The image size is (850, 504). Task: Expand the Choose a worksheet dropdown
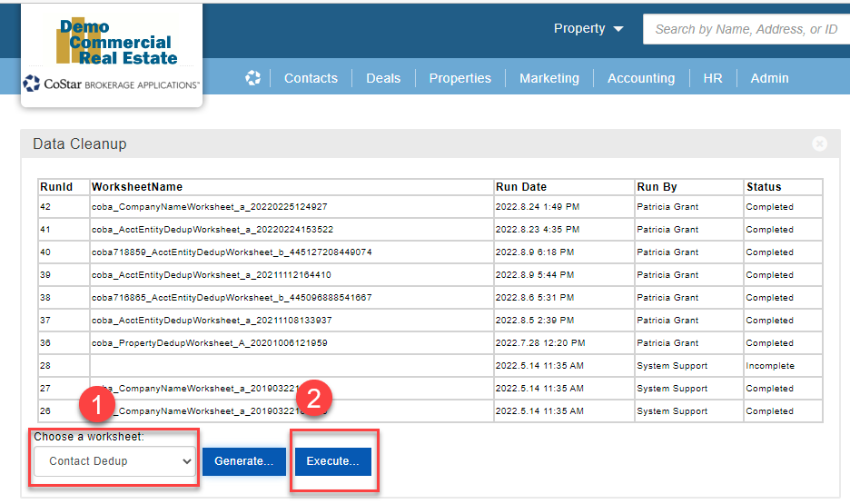point(114,461)
